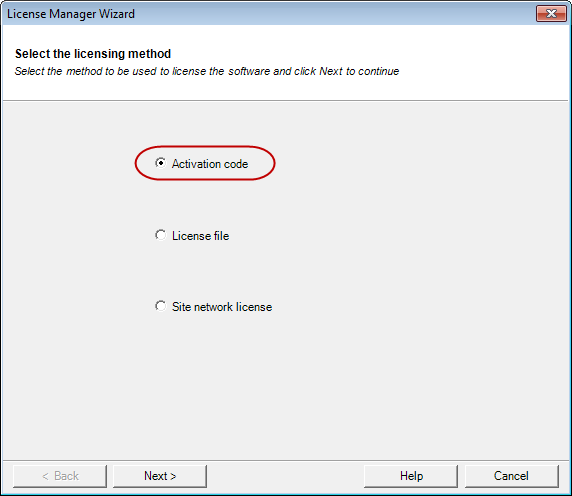572x496 pixels.
Task: Click the 'Select the licensing method' heading
Action: pyautogui.click(x=93, y=54)
